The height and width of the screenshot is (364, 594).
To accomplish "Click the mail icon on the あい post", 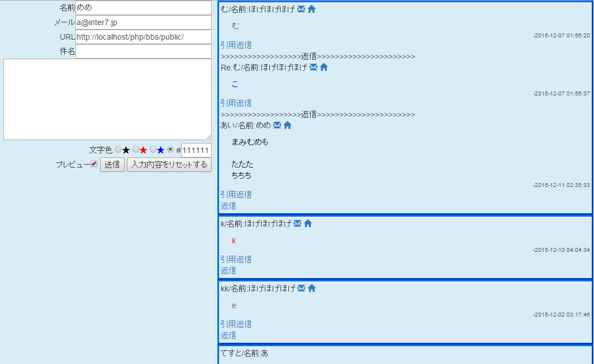I will click(277, 126).
